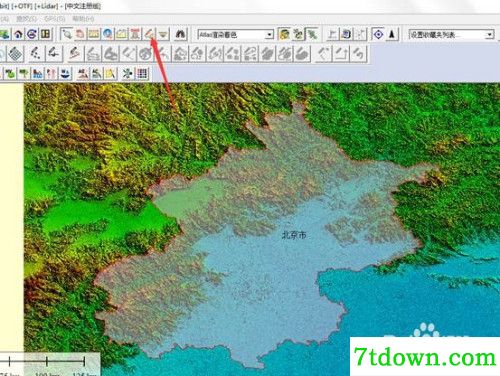Select the magnifier Zoom tool
The width and height of the screenshot is (500, 376).
point(67,34)
